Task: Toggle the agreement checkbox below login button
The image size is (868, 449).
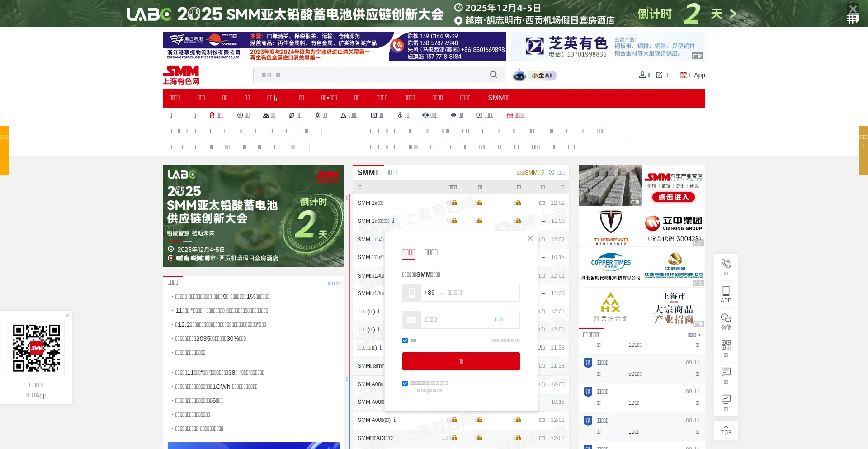Action: [405, 383]
